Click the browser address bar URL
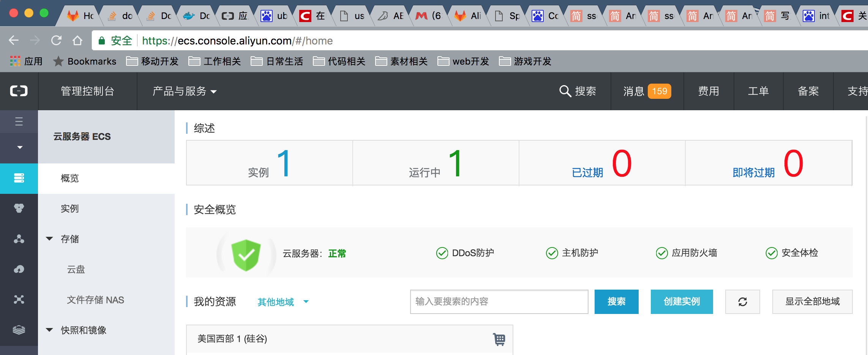This screenshot has height=355, width=868. click(237, 41)
